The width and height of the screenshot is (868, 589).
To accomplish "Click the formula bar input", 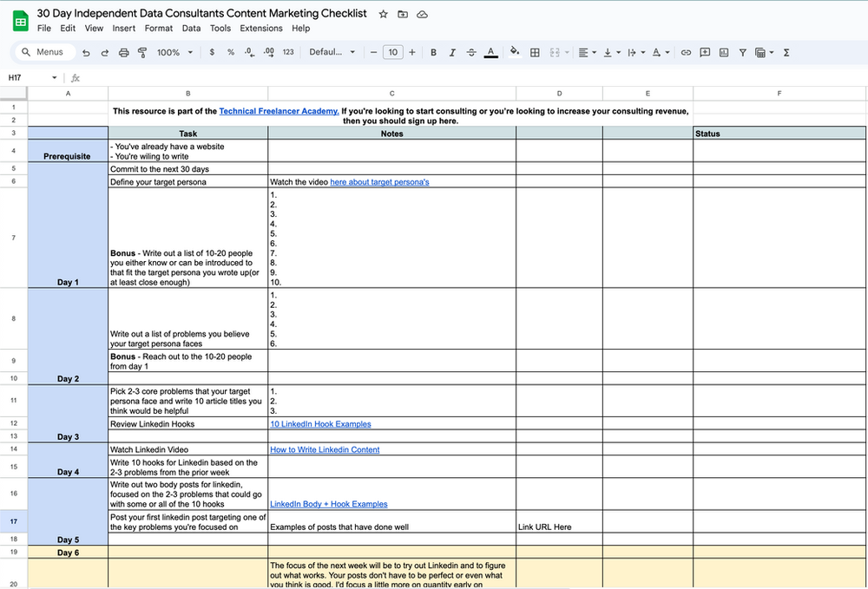I will (476, 78).
